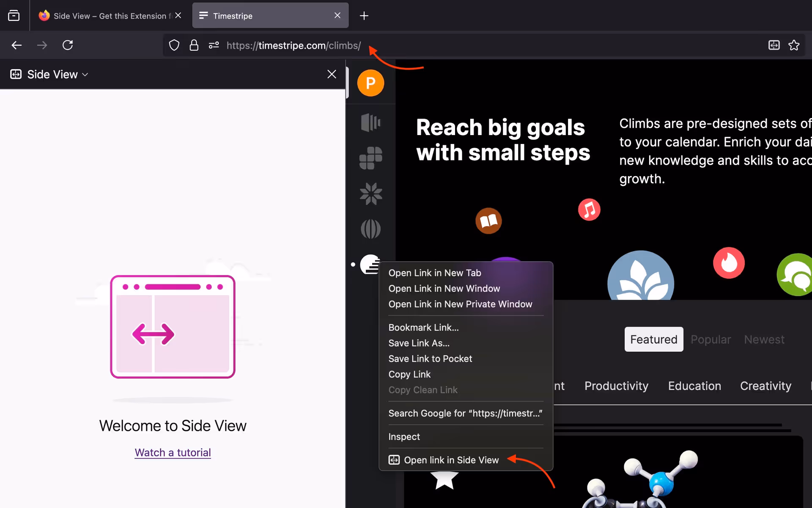Close the Timestripe tab
The width and height of the screenshot is (812, 508).
(x=337, y=16)
